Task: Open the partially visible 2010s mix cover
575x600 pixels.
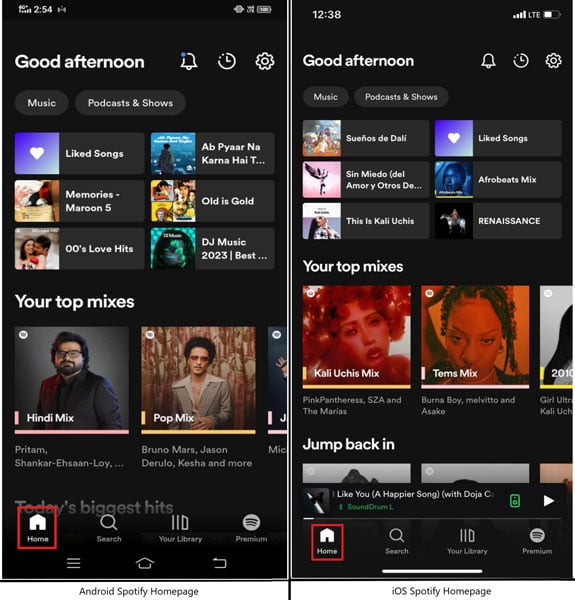Action: [556, 337]
